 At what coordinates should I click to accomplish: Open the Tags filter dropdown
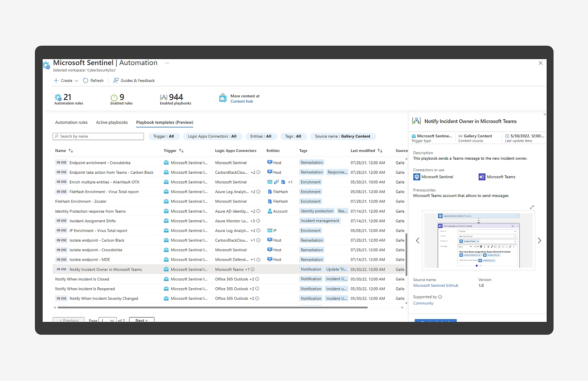coord(293,137)
